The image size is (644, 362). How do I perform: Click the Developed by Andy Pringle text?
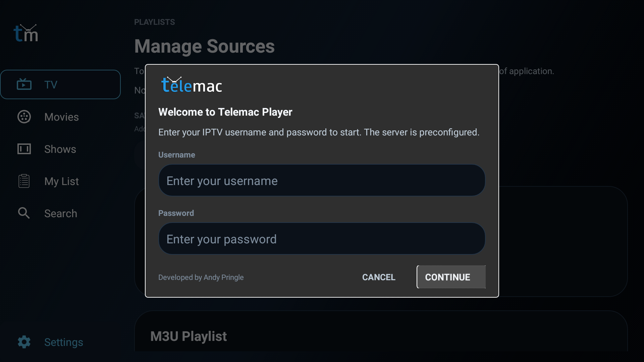tap(201, 277)
